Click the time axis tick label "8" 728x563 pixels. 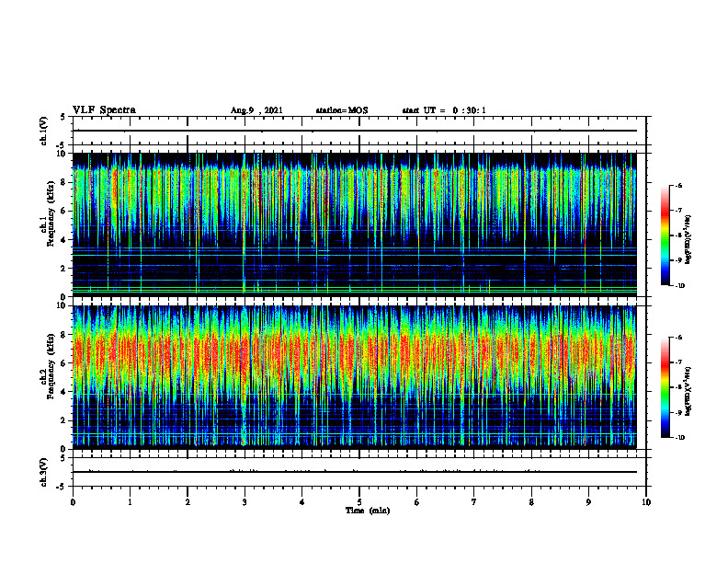[x=531, y=502]
